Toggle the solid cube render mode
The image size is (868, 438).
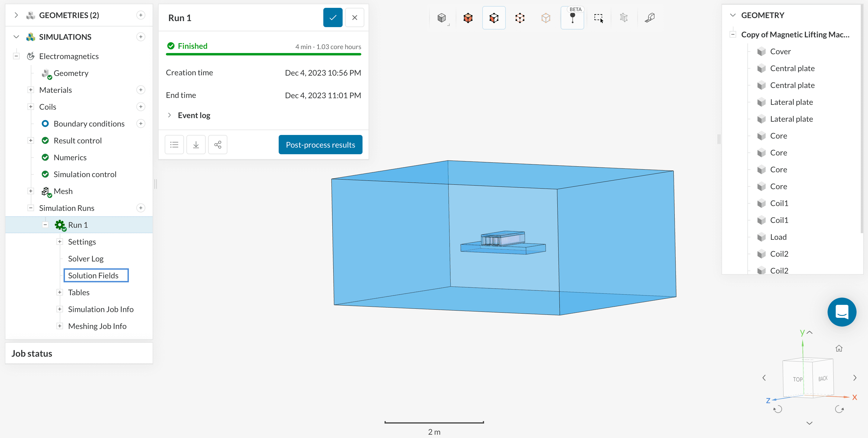click(442, 18)
